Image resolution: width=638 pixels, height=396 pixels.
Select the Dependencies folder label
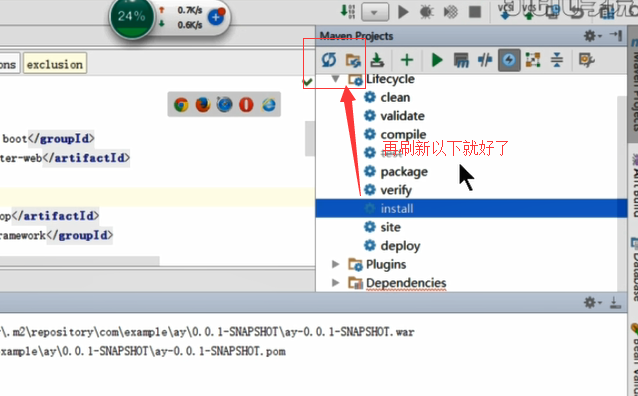(x=406, y=283)
